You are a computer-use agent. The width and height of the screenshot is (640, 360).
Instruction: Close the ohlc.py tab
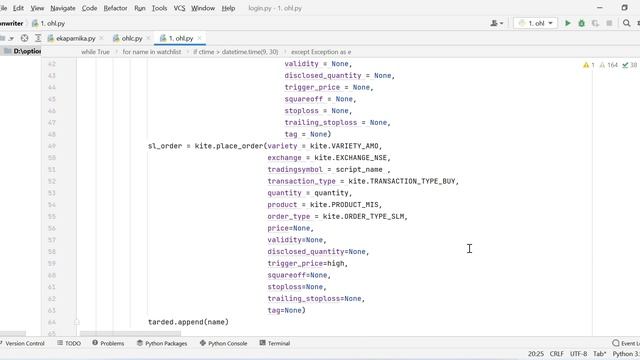click(148, 38)
